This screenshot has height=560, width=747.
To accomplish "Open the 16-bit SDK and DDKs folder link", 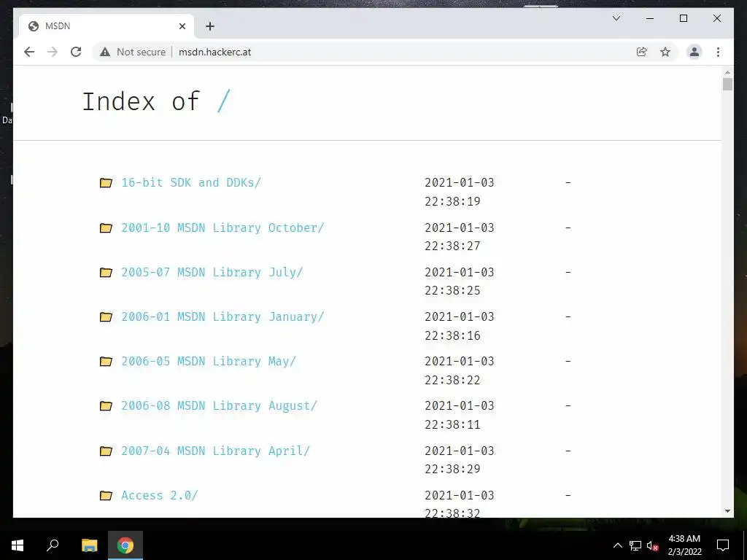I will (191, 182).
